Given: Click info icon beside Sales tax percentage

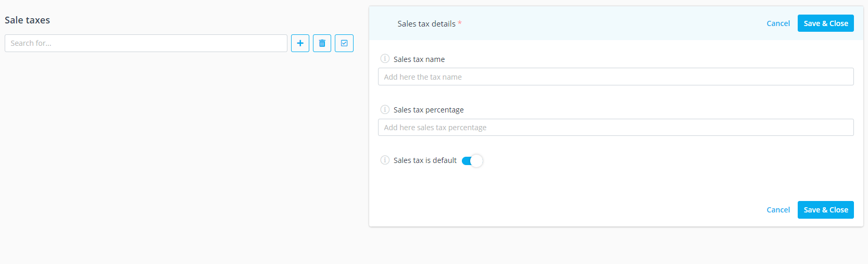Looking at the screenshot, I should click(385, 109).
